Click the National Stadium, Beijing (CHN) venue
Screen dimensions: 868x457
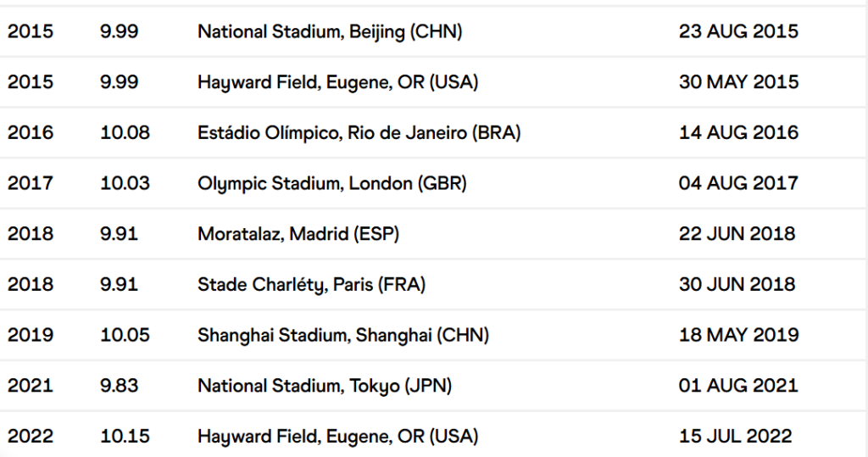(330, 31)
